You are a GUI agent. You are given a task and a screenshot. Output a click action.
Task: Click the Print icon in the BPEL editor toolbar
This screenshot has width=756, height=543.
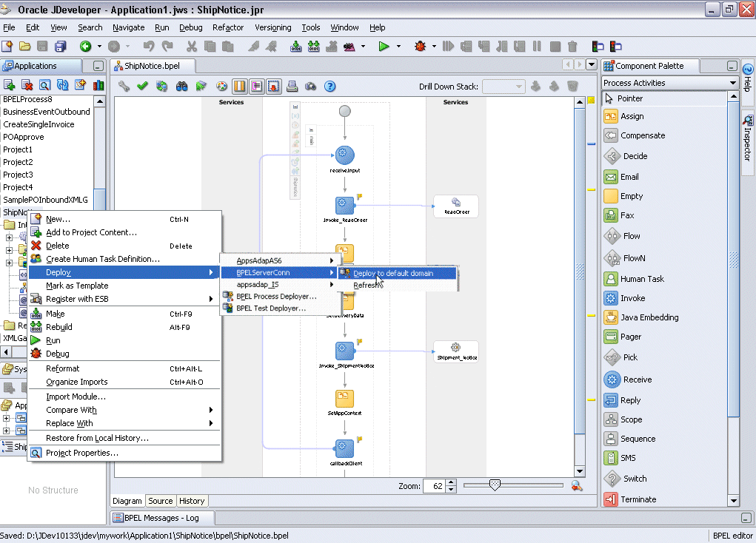(x=292, y=87)
